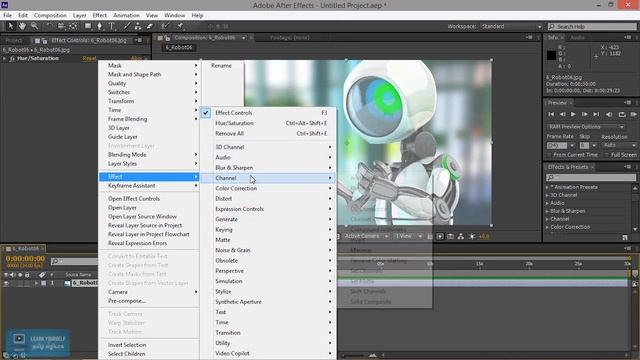
Task: Jump to first frame in Preview
Action: point(551,114)
